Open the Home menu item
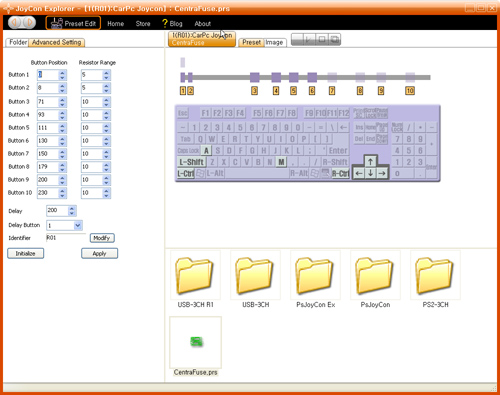The image size is (500, 395). pyautogui.click(x=115, y=24)
